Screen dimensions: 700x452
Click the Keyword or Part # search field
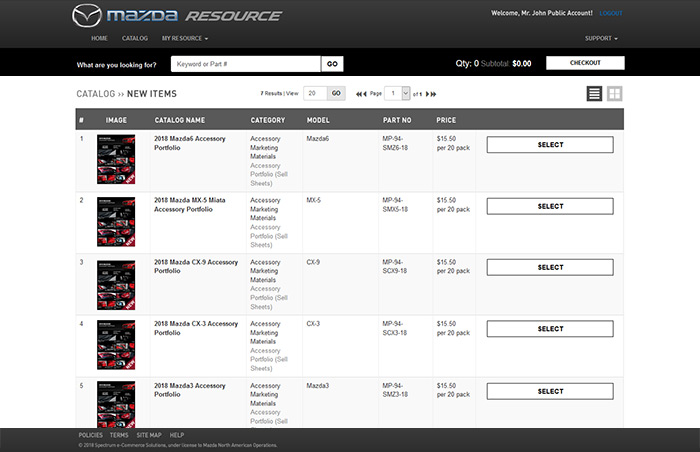245,64
